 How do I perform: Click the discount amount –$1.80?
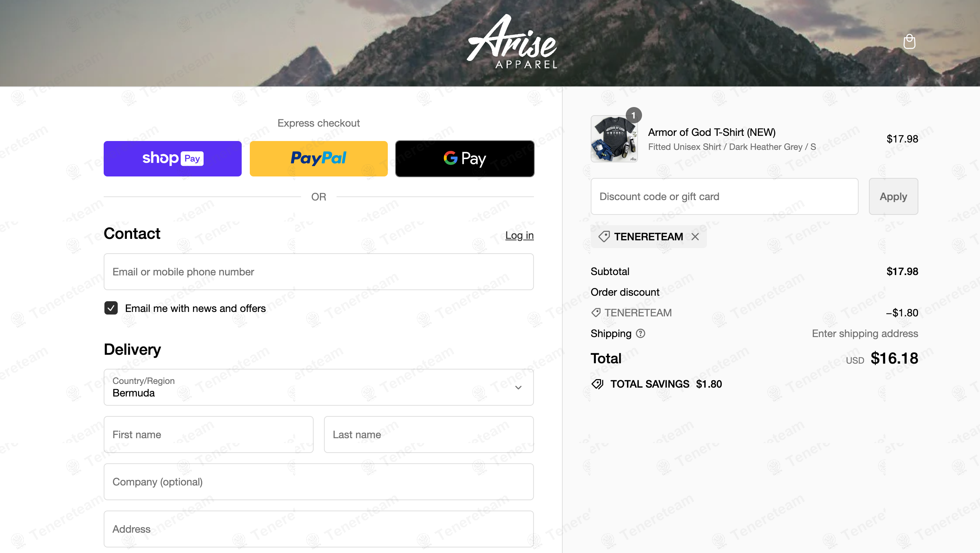coord(902,312)
